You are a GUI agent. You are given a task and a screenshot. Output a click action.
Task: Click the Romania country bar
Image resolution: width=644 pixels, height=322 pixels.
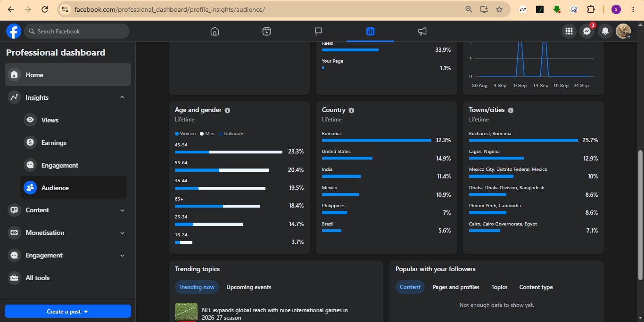tap(376, 140)
